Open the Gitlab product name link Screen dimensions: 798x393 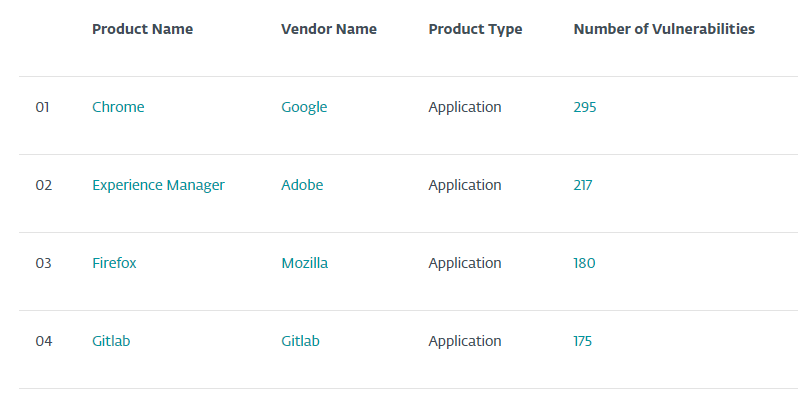click(x=111, y=341)
